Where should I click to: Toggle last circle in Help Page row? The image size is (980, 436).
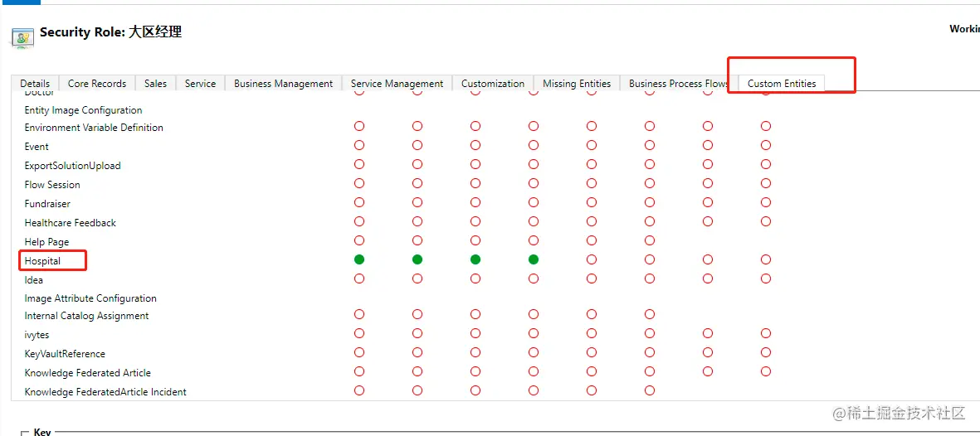650,240
